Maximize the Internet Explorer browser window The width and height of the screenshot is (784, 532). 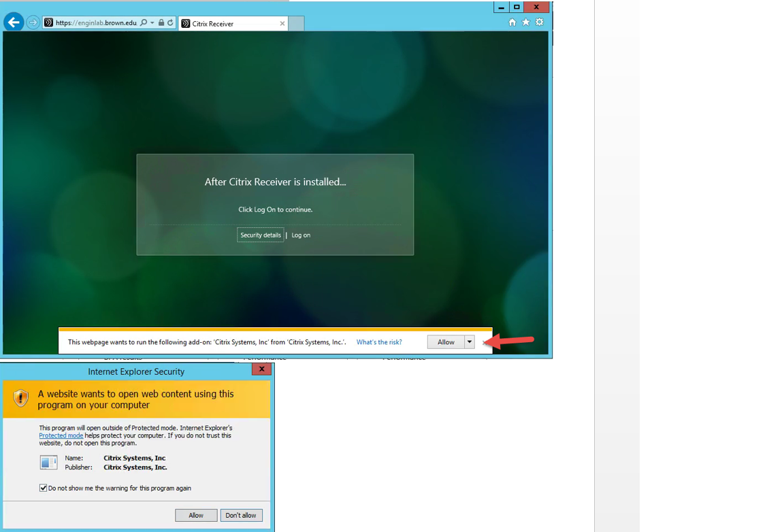point(517,7)
